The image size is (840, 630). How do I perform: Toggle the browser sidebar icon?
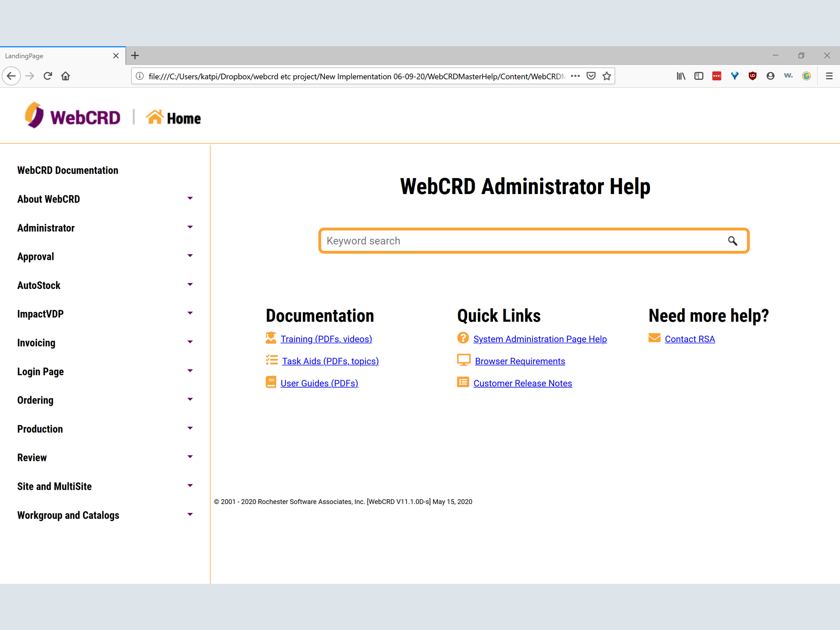pos(699,76)
